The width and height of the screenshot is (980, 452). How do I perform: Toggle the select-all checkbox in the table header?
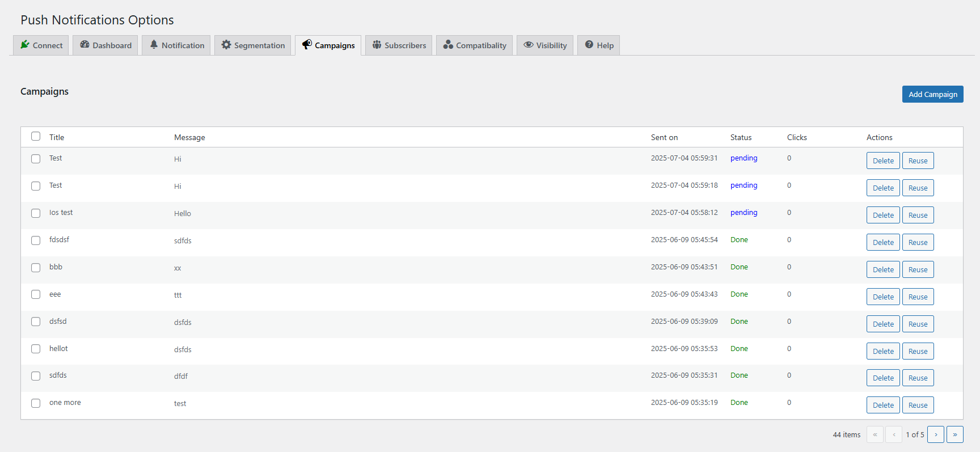click(36, 136)
